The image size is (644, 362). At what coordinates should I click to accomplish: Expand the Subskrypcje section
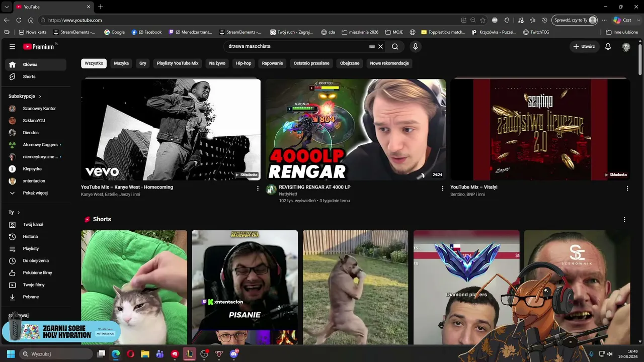(25, 96)
